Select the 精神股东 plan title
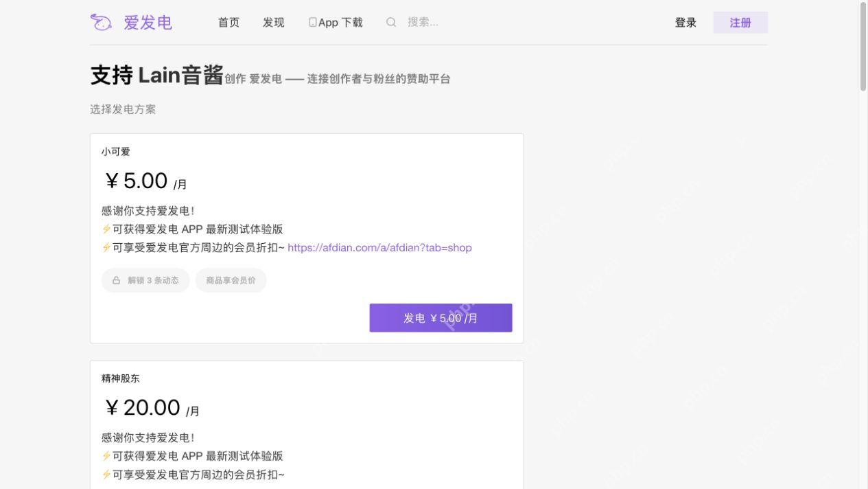Screen dimensions: 868x489 point(121,378)
